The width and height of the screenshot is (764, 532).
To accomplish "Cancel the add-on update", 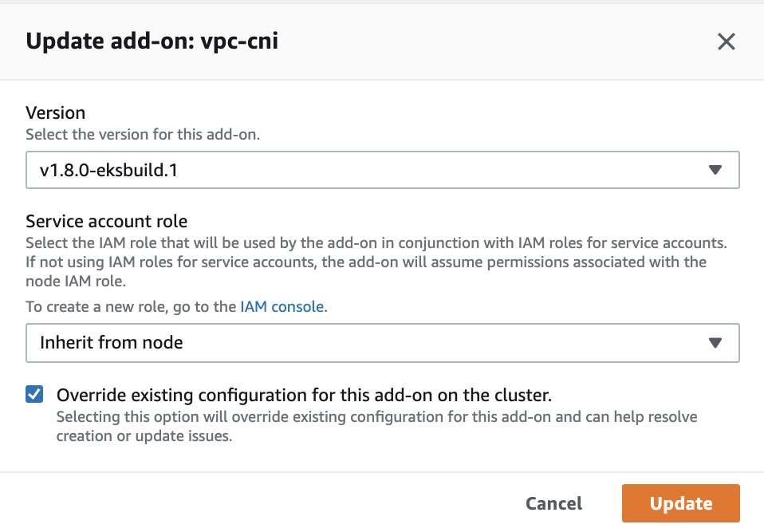I will tap(553, 503).
